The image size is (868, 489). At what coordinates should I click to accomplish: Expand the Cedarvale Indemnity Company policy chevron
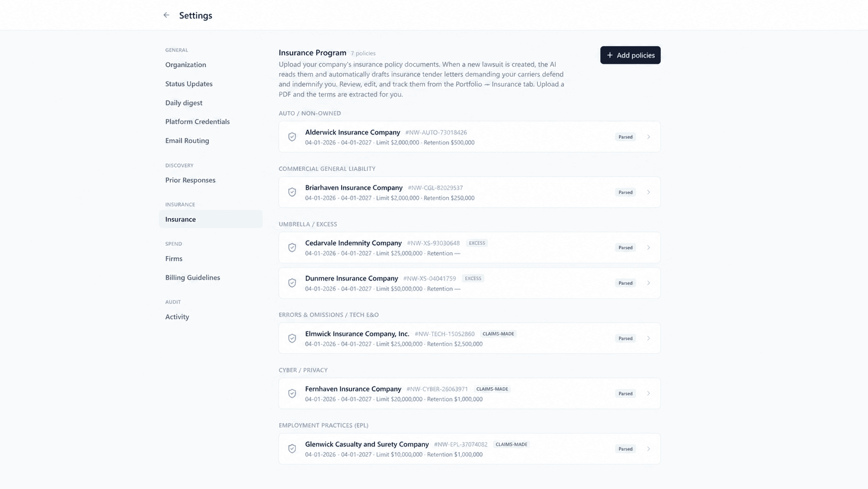tap(648, 247)
